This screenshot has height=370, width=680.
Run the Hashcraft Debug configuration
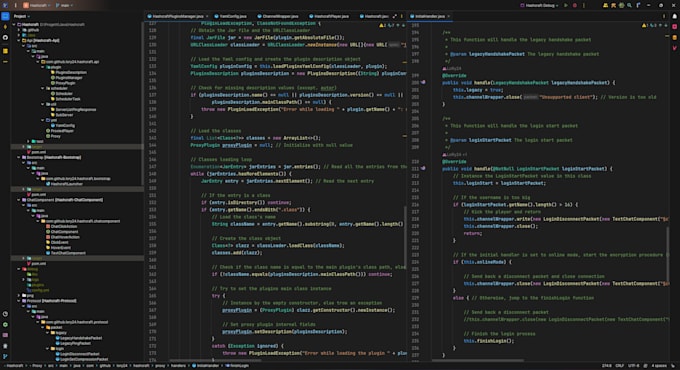click(x=566, y=5)
